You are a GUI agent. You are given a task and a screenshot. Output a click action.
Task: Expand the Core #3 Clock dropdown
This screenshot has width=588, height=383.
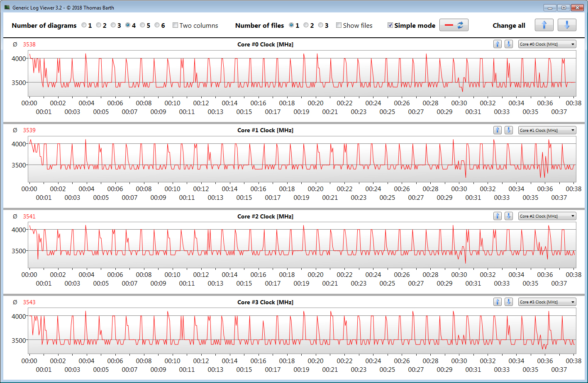[x=547, y=302]
